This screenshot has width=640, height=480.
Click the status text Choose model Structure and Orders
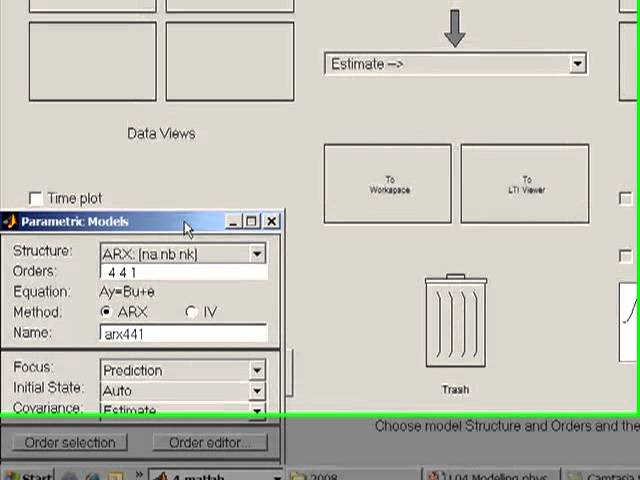coord(507,426)
